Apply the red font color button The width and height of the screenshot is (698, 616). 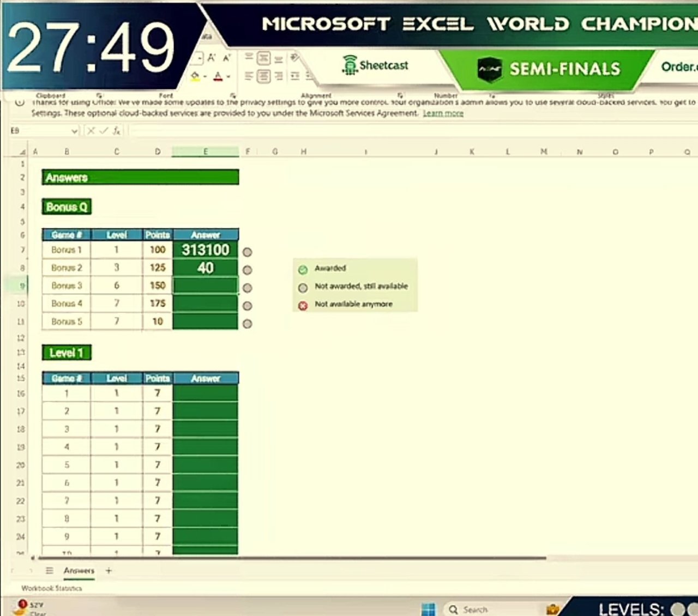[x=218, y=77]
